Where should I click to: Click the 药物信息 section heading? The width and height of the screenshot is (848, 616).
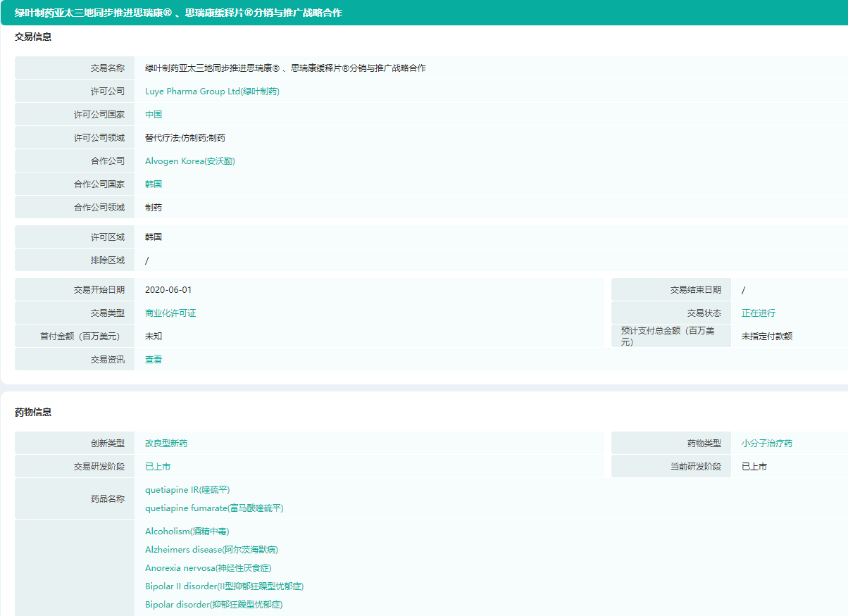(33, 413)
